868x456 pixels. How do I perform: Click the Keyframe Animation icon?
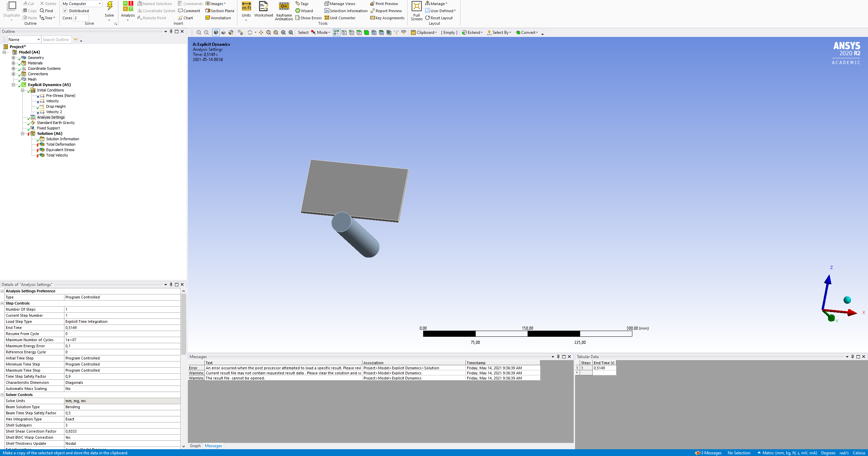tap(284, 7)
